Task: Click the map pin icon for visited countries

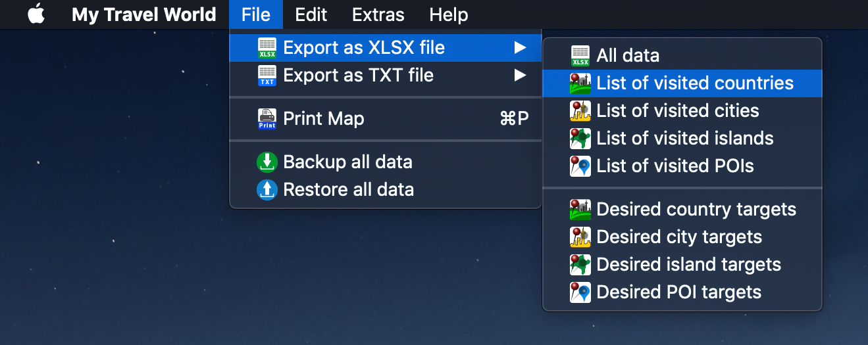Action: point(580,83)
